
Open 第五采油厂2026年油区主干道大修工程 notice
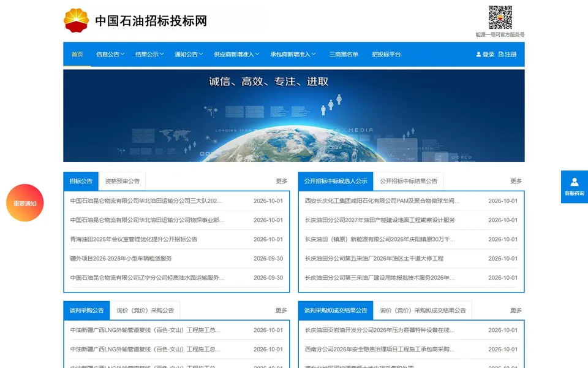point(374,258)
